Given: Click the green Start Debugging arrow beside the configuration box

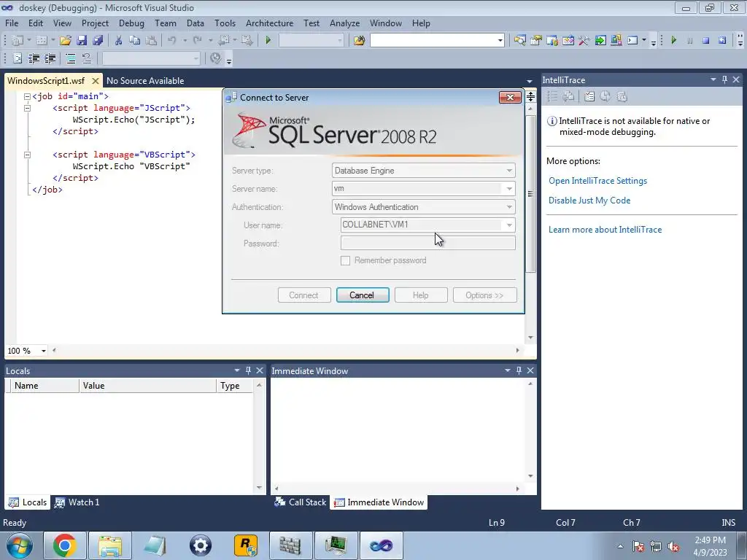Looking at the screenshot, I should click(268, 41).
